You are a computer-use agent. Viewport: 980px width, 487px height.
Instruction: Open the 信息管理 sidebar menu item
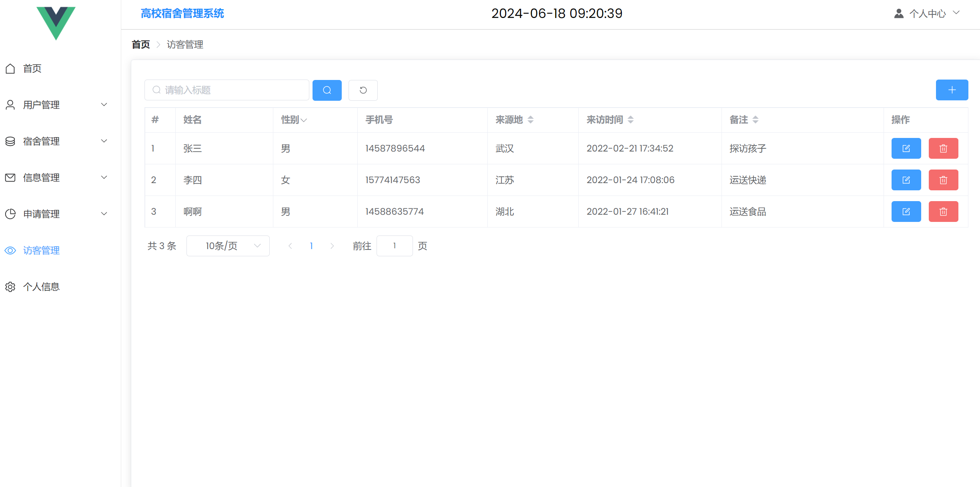[42, 177]
